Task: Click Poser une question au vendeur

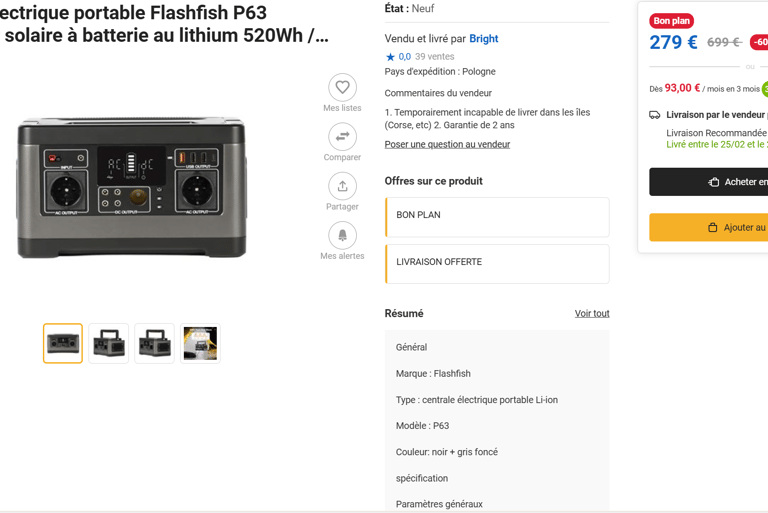Action: [447, 144]
